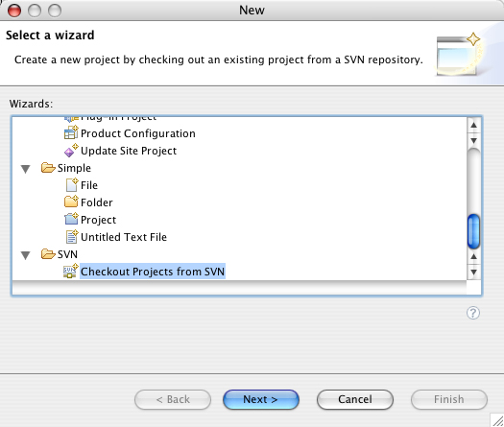Open the help question mark icon

click(x=473, y=313)
